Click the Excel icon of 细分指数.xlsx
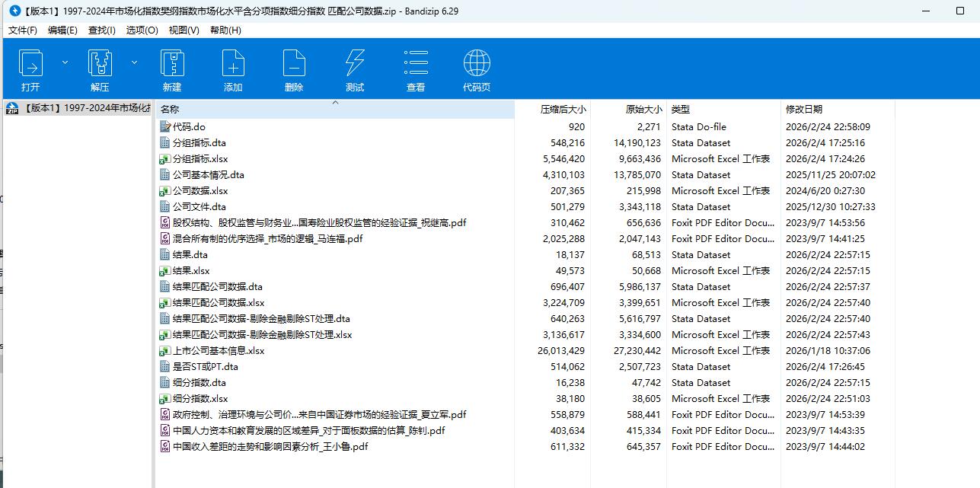Screen dimensions: 980x488 pyautogui.click(x=165, y=399)
